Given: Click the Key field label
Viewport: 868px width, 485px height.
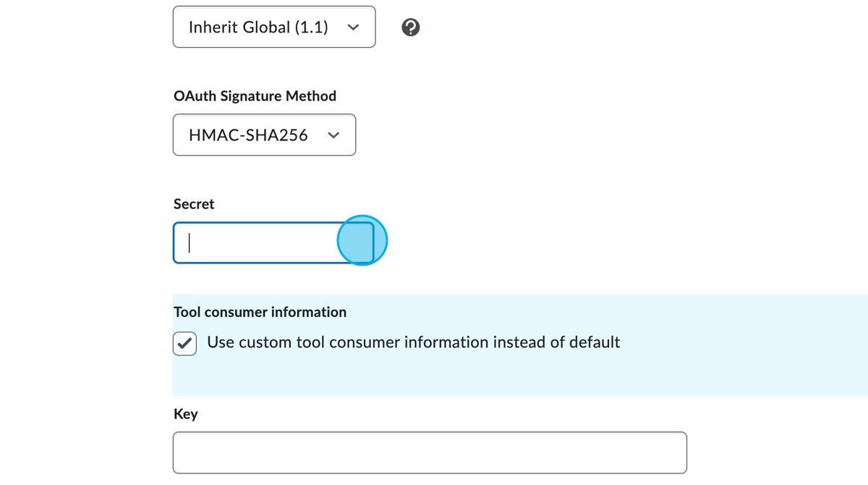Looking at the screenshot, I should [185, 413].
